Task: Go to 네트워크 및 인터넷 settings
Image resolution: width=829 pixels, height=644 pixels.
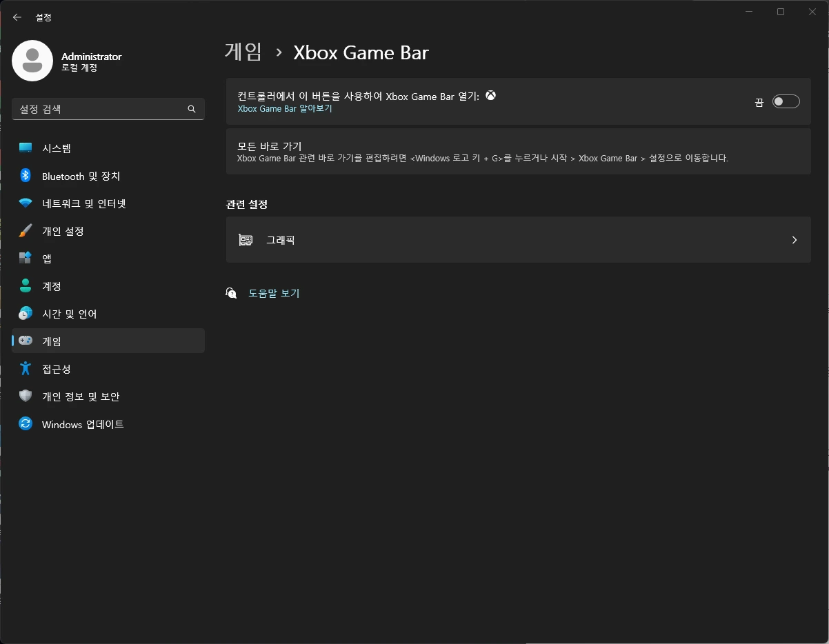Action: coord(108,203)
